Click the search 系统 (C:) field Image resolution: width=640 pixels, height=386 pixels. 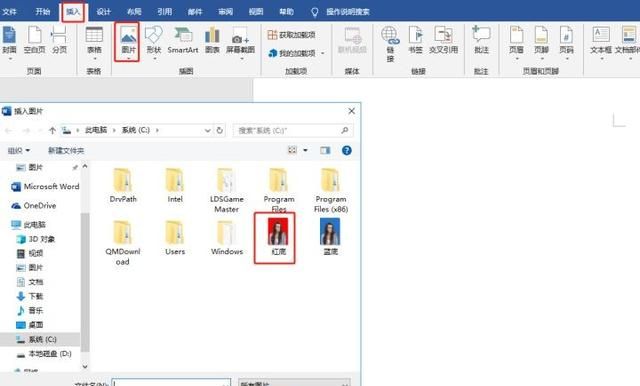pyautogui.click(x=293, y=131)
